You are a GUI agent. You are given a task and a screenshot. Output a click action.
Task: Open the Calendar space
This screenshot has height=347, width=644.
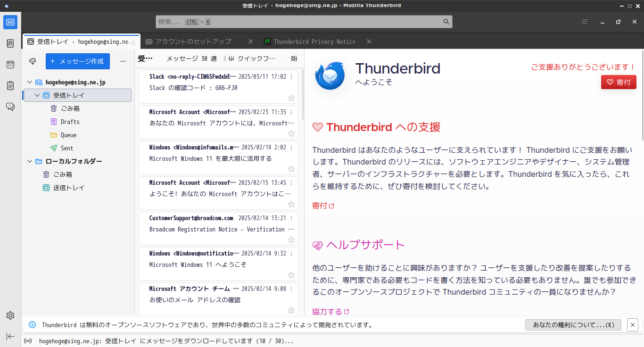pyautogui.click(x=10, y=65)
